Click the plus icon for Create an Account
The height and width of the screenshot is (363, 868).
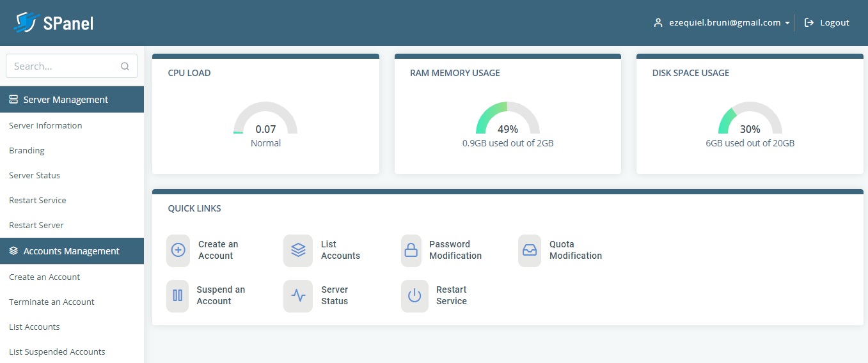[x=178, y=251]
